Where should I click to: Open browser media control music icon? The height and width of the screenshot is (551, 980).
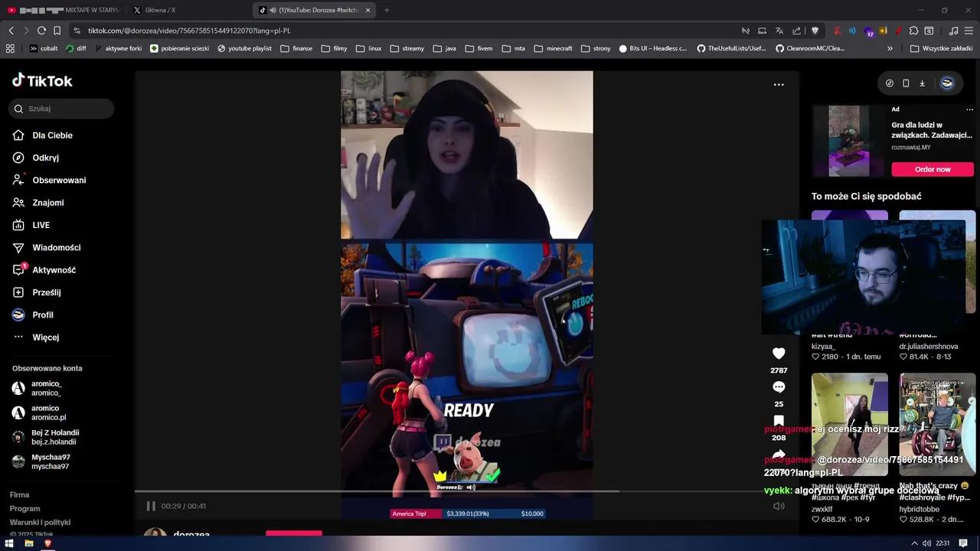953,31
